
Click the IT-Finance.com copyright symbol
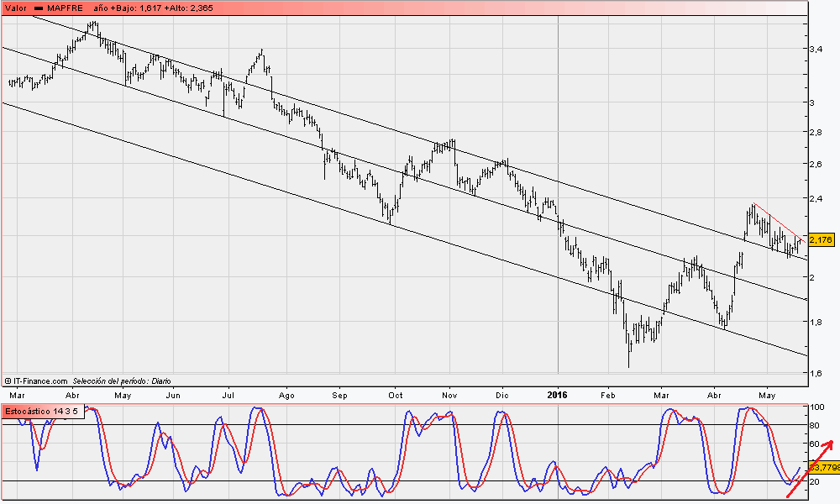(8, 381)
